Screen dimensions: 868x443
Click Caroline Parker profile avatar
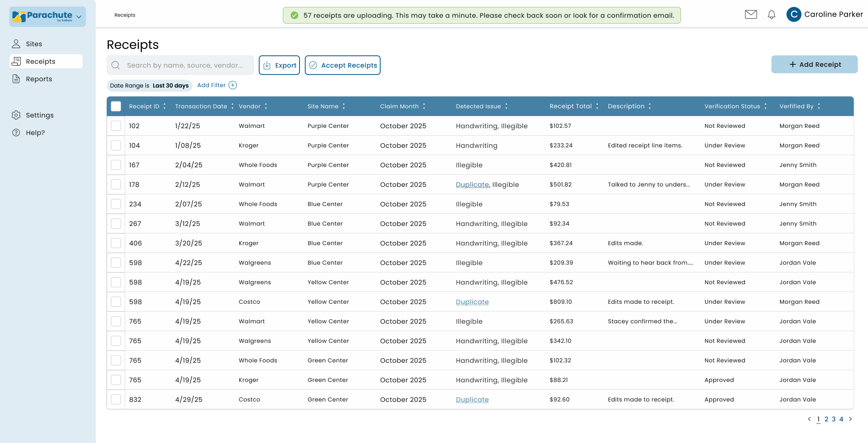pyautogui.click(x=793, y=15)
